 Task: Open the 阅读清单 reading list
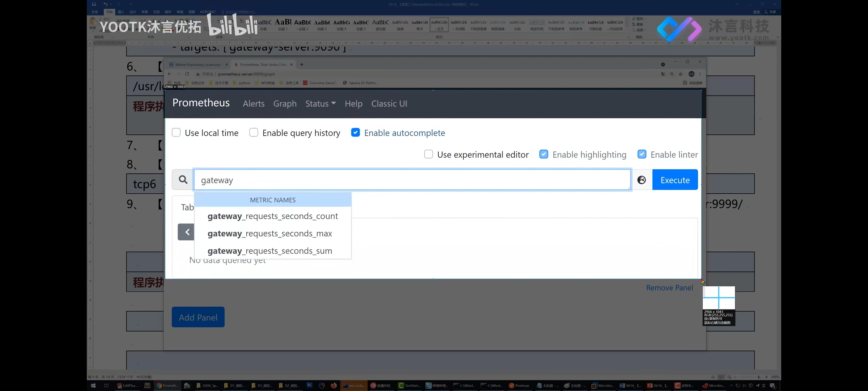[x=693, y=83]
